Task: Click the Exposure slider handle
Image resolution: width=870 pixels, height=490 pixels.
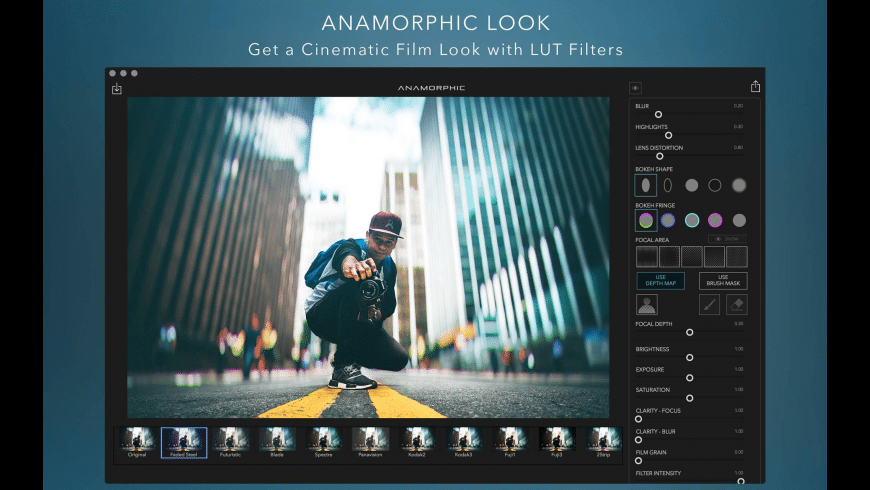Action: click(x=690, y=378)
